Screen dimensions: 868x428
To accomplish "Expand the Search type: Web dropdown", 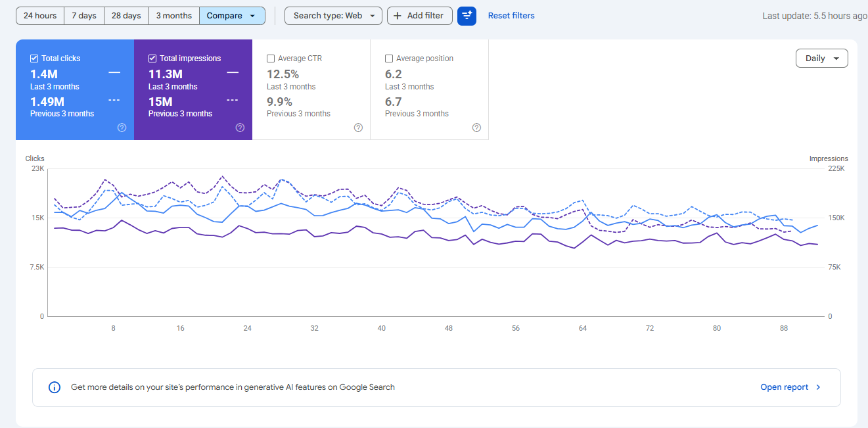I will pos(333,16).
